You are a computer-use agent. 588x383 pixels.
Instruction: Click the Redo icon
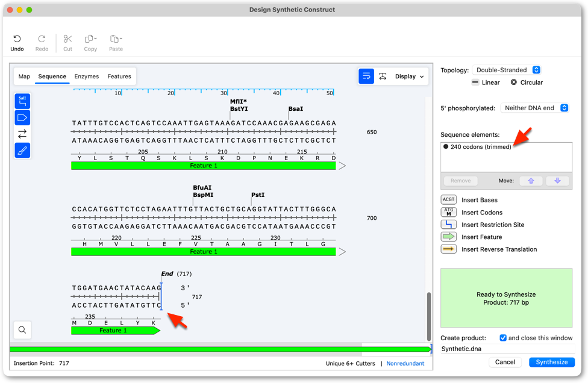point(42,39)
